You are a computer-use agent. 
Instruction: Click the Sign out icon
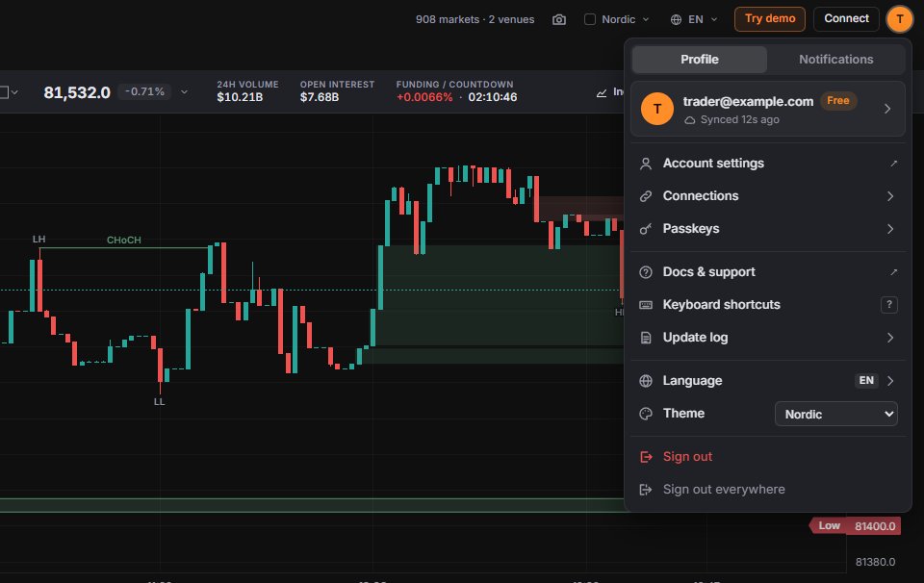click(x=646, y=457)
